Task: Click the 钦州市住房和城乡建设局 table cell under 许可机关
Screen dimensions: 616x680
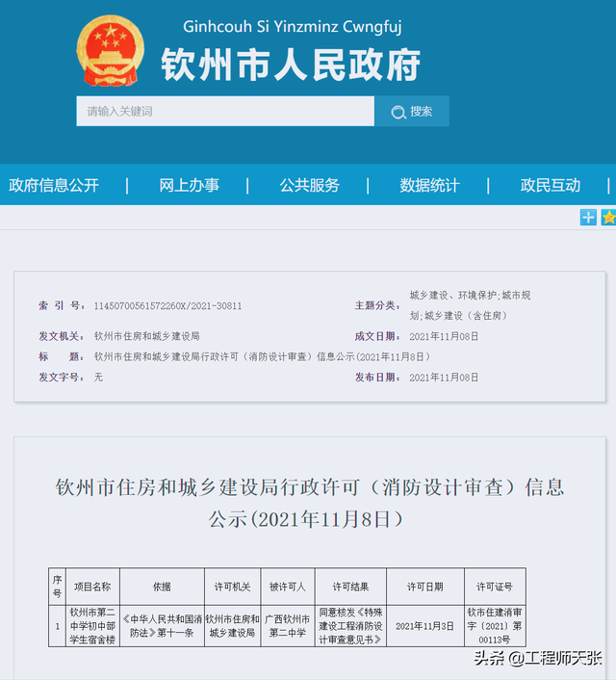Action: (232, 626)
